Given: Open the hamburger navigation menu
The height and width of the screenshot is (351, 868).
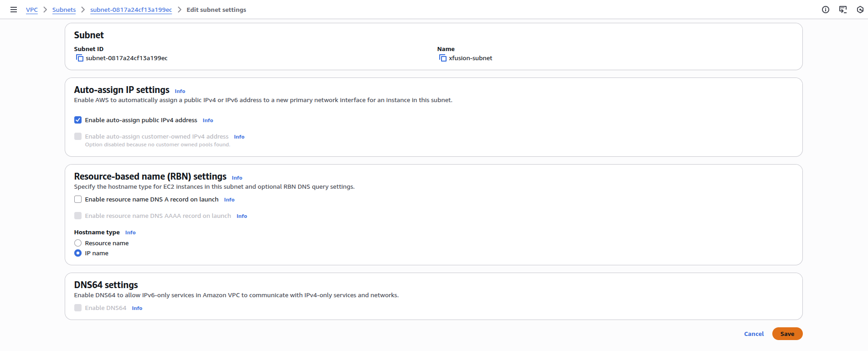Looking at the screenshot, I should (14, 10).
